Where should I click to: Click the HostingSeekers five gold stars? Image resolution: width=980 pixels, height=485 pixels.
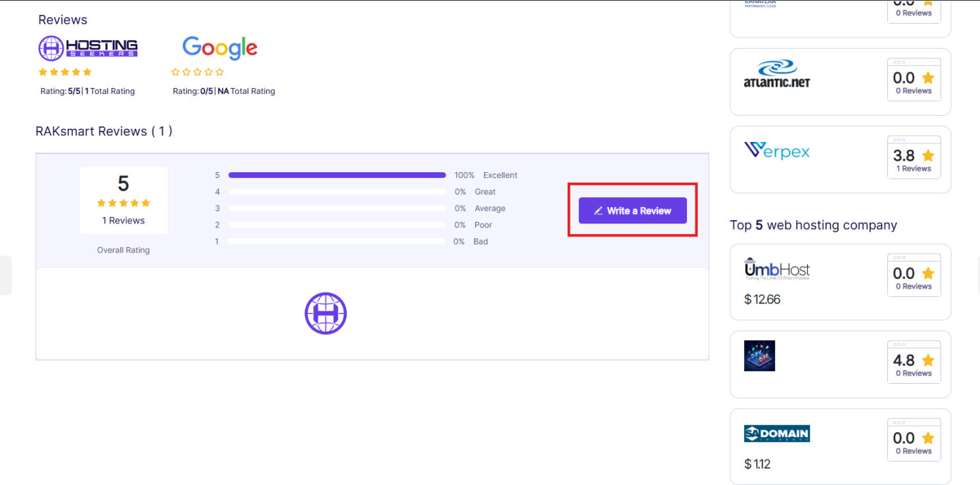[65, 72]
